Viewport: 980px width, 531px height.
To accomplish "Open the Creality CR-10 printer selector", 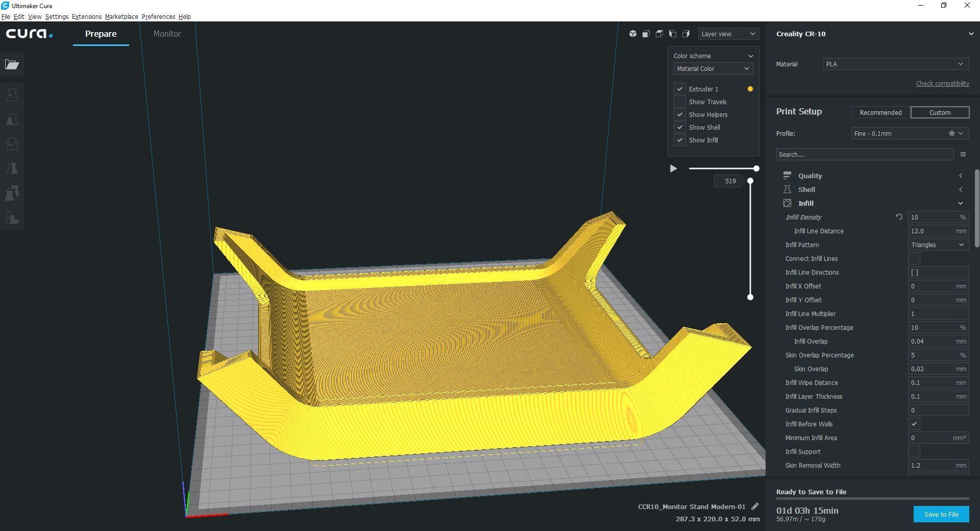I will [873, 34].
